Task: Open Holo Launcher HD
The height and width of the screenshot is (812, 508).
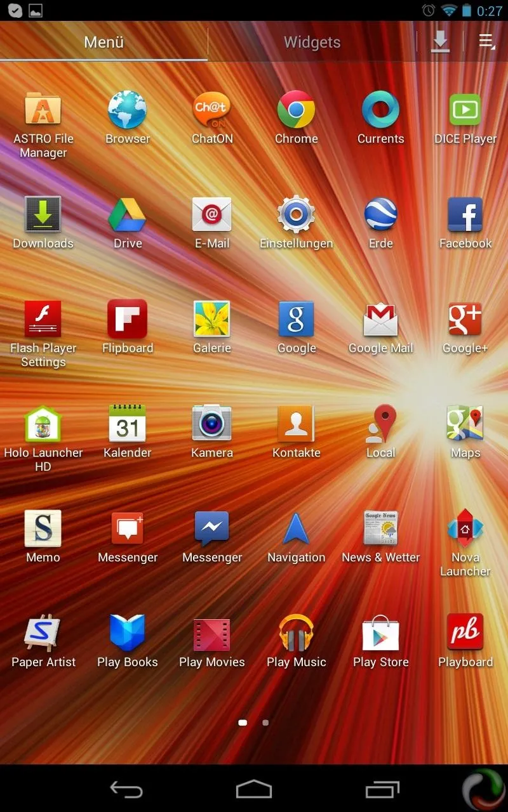Action: pos(43,438)
